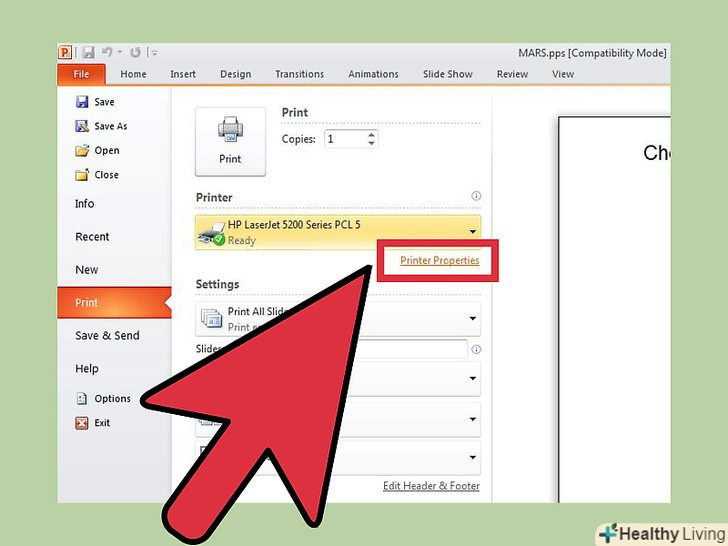Screen dimensions: 728x546
Task: Click the Options icon in sidebar
Action: pyautogui.click(x=82, y=398)
